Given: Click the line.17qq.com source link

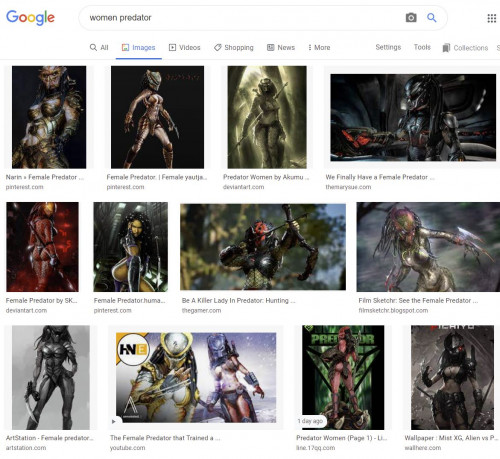Looking at the screenshot, I should [316, 448].
